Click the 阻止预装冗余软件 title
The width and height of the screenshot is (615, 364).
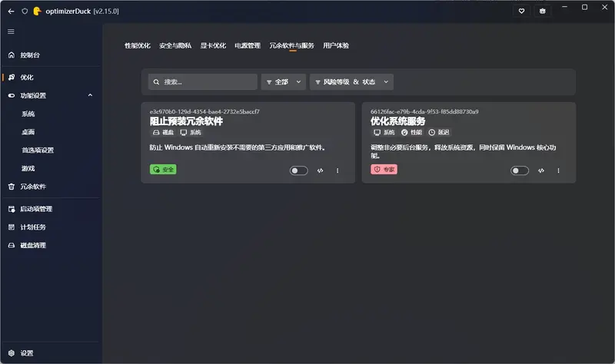tap(186, 121)
